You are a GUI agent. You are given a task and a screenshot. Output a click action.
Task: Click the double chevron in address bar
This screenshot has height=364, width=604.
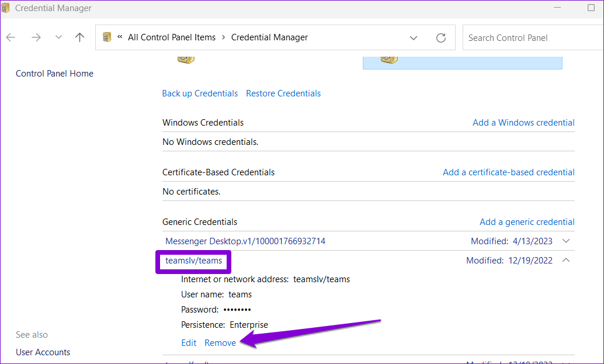[x=120, y=37]
